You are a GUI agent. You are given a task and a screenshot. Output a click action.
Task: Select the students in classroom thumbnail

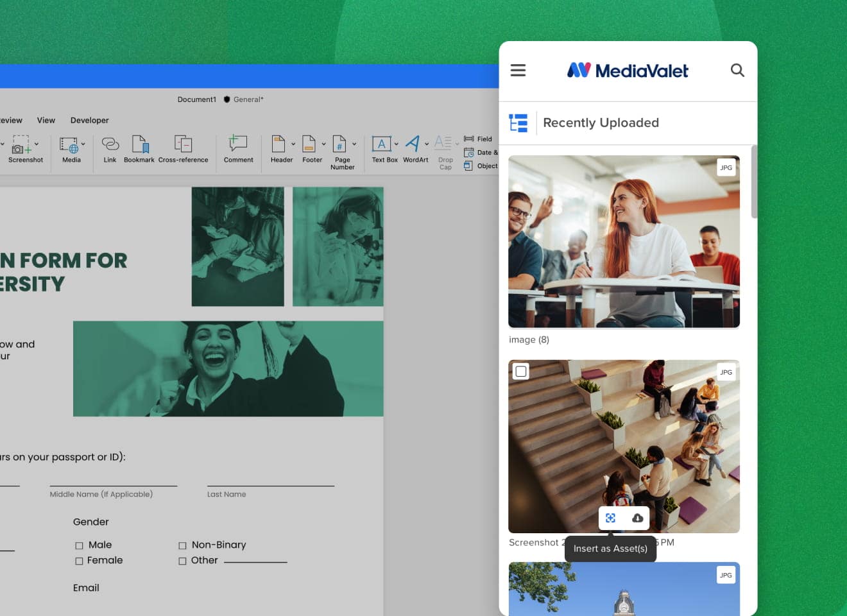pos(624,242)
